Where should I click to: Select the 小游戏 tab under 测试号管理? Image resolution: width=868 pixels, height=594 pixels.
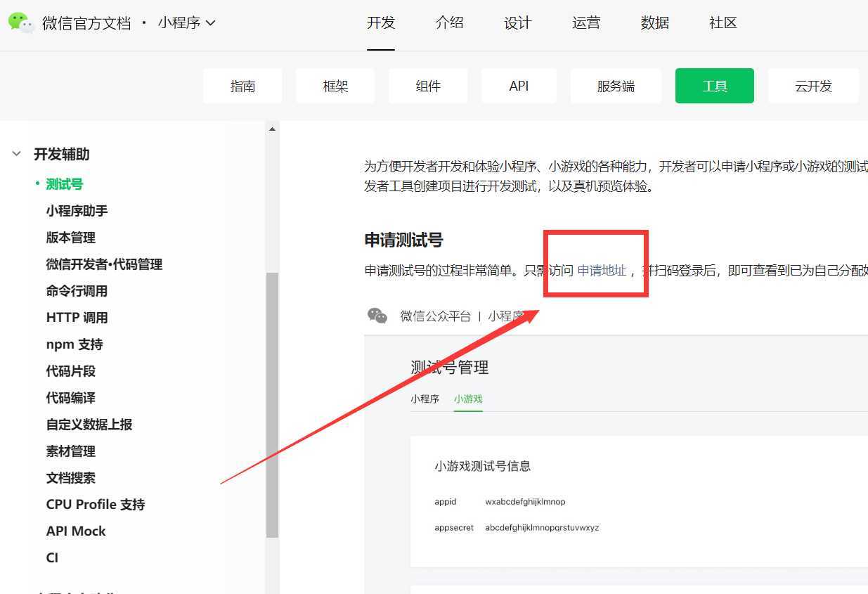[x=468, y=399]
